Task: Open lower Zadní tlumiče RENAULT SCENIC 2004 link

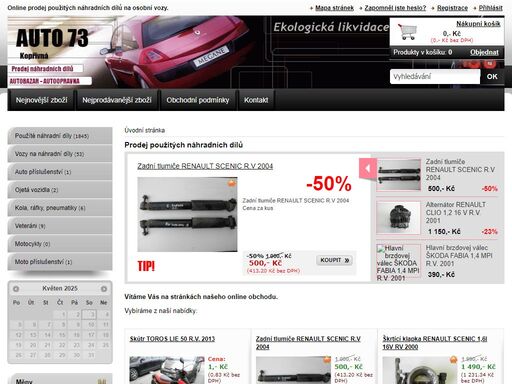Action: 308,343
